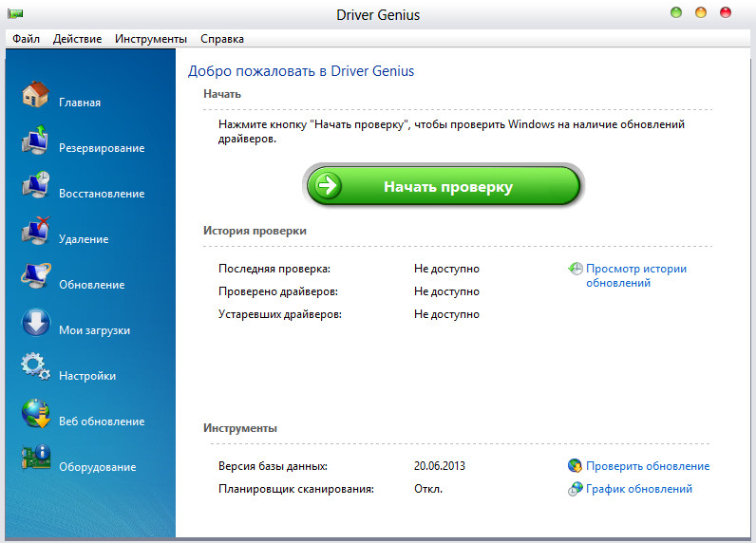Click the globe icon beside Проверить обновление
Viewport: 756px width, 543px height.
click(575, 466)
